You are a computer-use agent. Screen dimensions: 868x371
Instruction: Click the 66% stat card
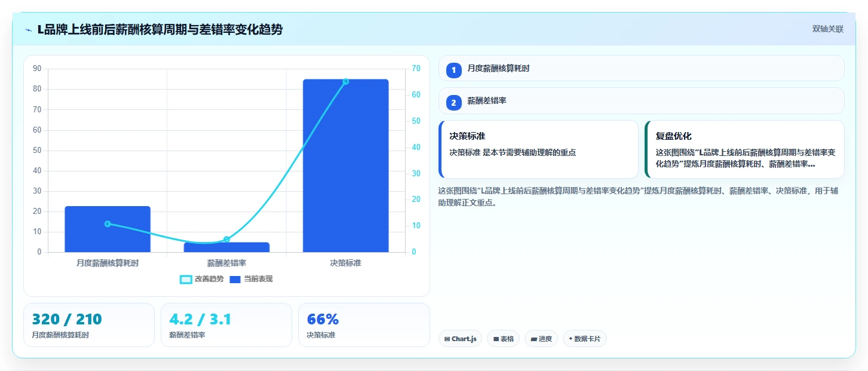click(364, 325)
